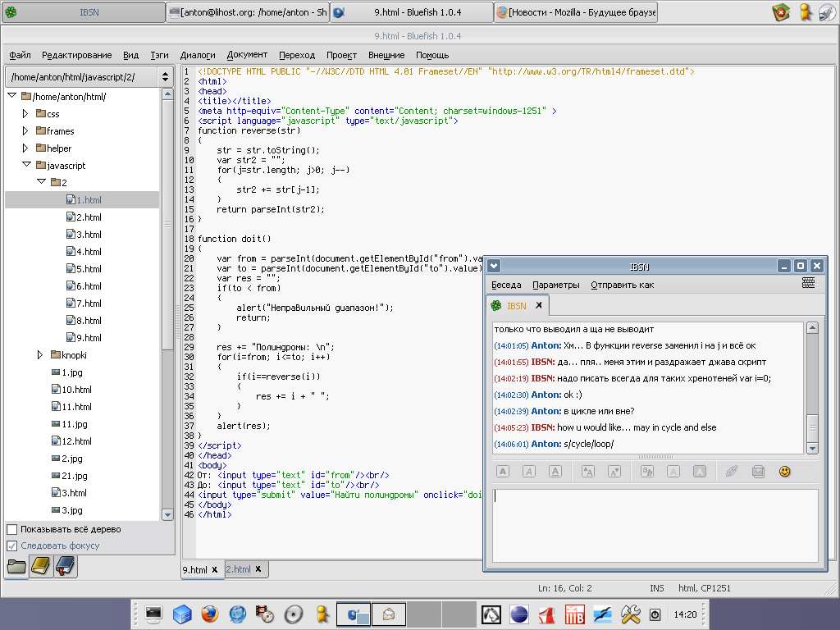Viewport: 840px width, 630px height.
Task: Switch to Mozilla Новости window in taskbar
Action: (576, 12)
